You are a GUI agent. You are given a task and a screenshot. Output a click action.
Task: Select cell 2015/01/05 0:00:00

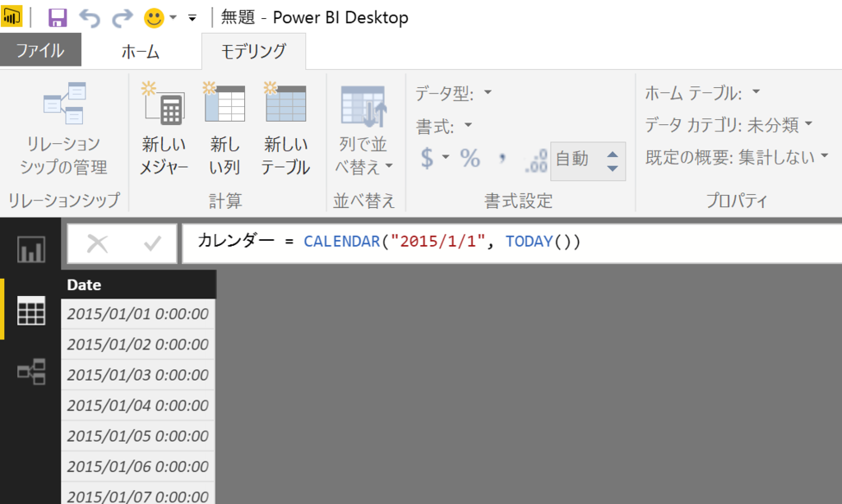click(138, 437)
